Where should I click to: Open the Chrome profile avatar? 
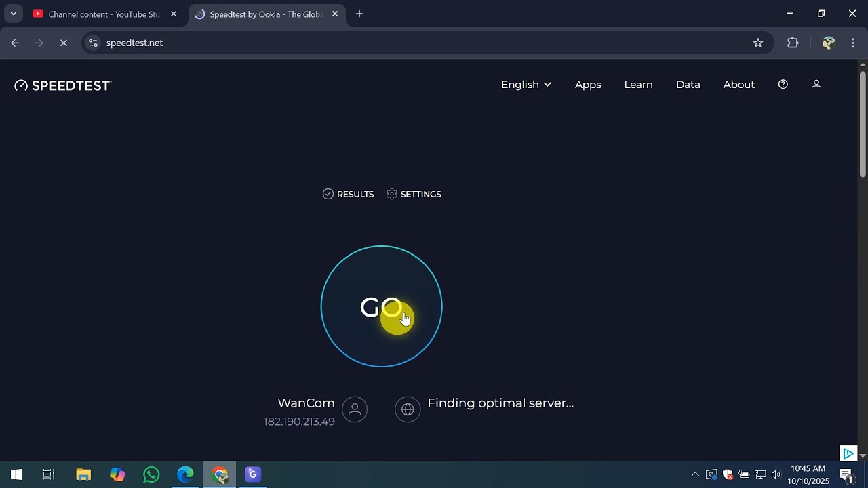click(828, 43)
